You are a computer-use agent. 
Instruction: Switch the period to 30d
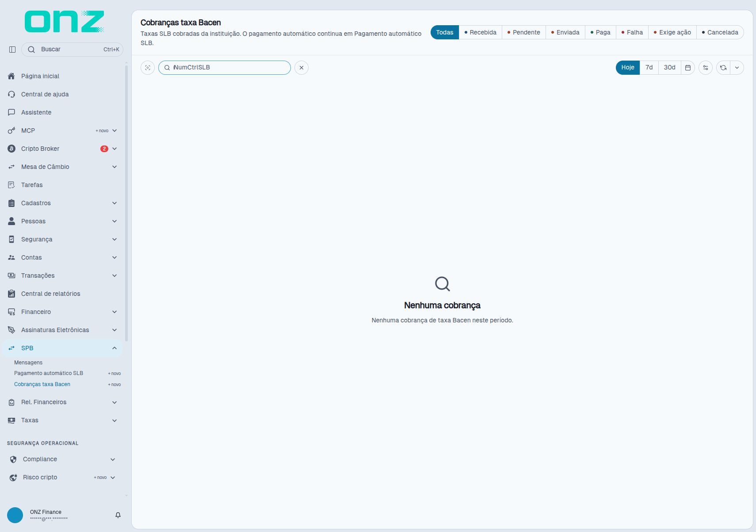coord(670,68)
